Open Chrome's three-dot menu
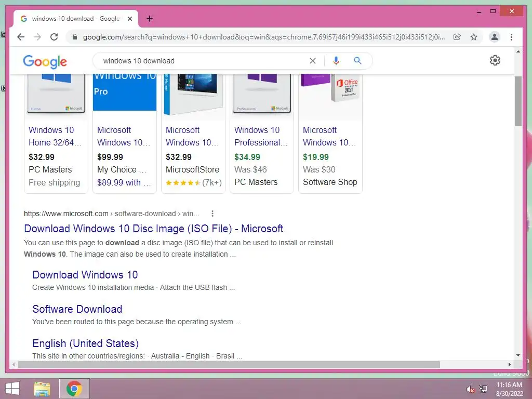This screenshot has width=532, height=399. [x=511, y=37]
